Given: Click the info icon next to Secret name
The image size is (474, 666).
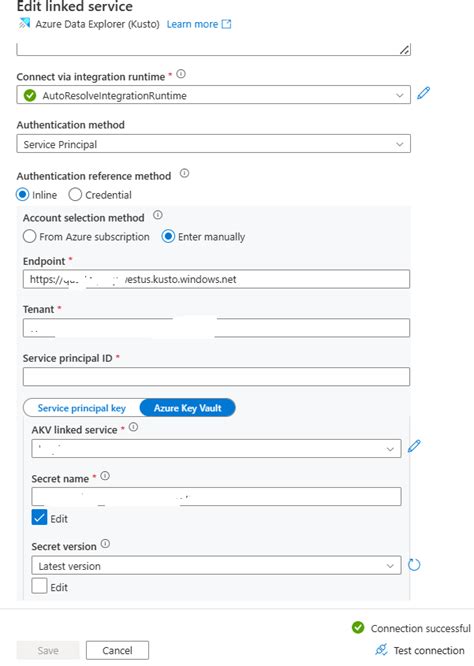Looking at the screenshot, I should tap(105, 476).
